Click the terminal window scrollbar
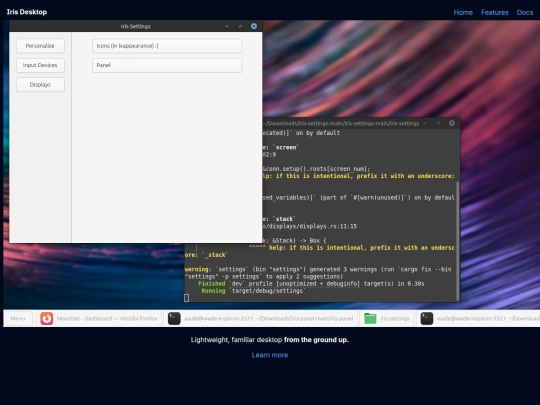 pos(458,240)
